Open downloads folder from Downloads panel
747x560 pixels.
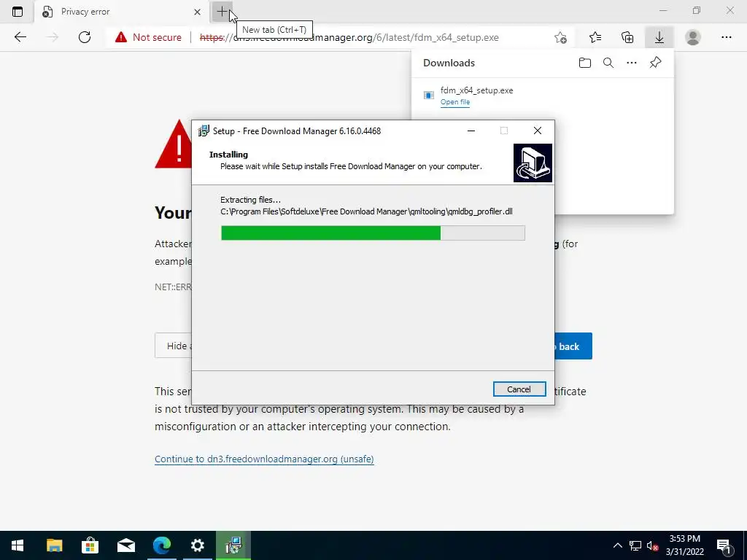coord(585,63)
